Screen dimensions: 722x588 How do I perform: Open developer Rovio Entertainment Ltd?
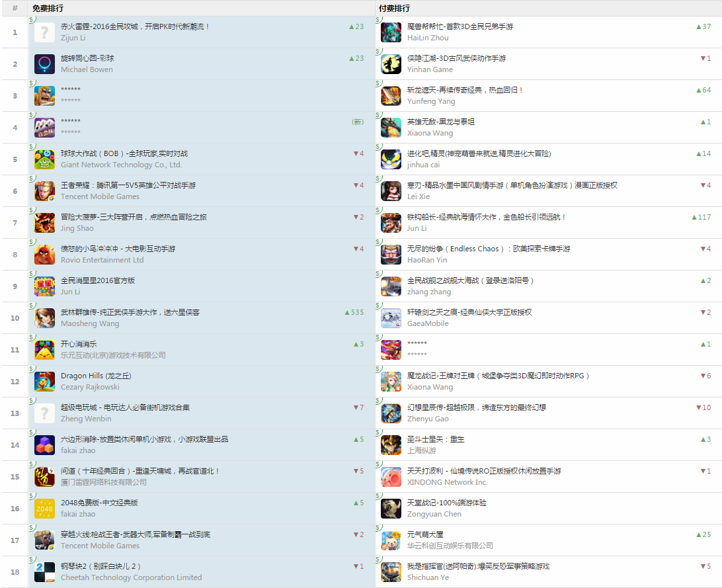coord(102,260)
